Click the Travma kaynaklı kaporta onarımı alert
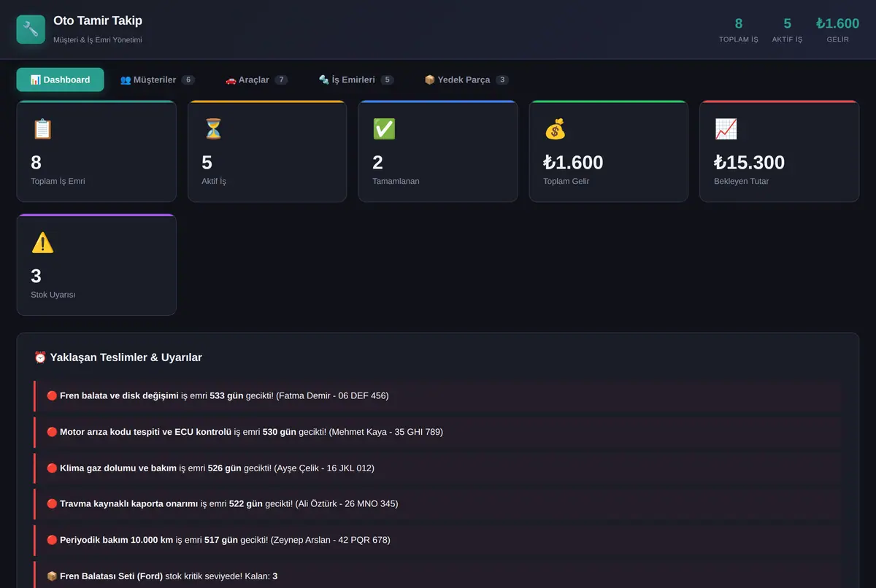This screenshot has width=876, height=588. (437, 504)
